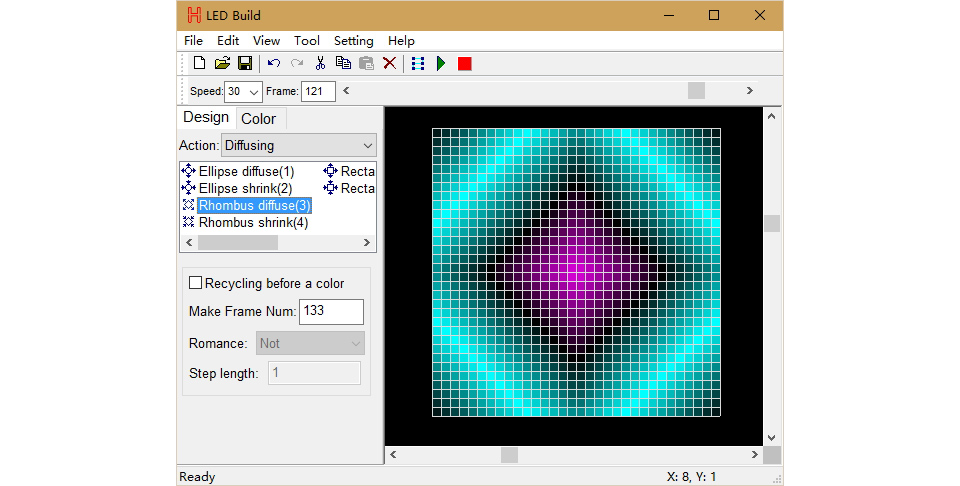Open the Action Diffusing dropdown

tap(298, 146)
